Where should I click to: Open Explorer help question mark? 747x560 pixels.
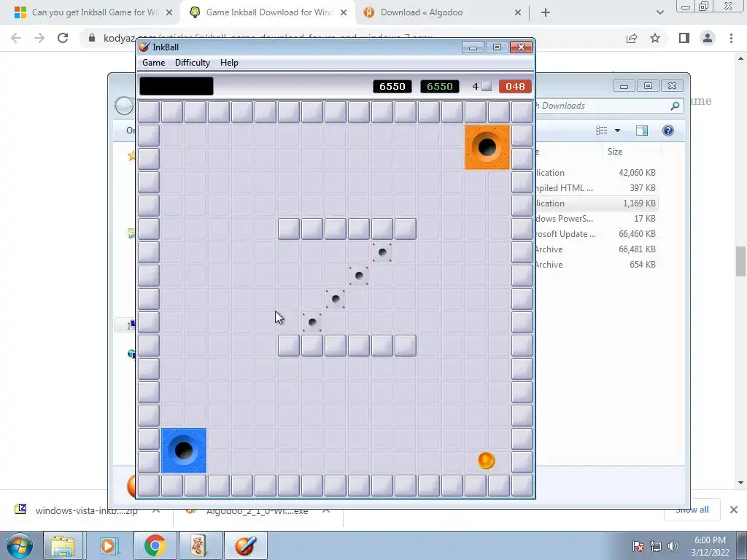coord(668,131)
